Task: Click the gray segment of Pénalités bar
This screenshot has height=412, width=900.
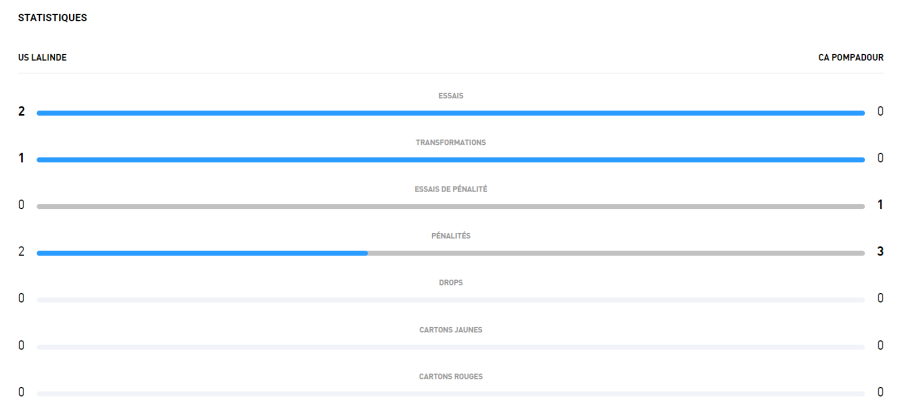Action: pos(616,253)
